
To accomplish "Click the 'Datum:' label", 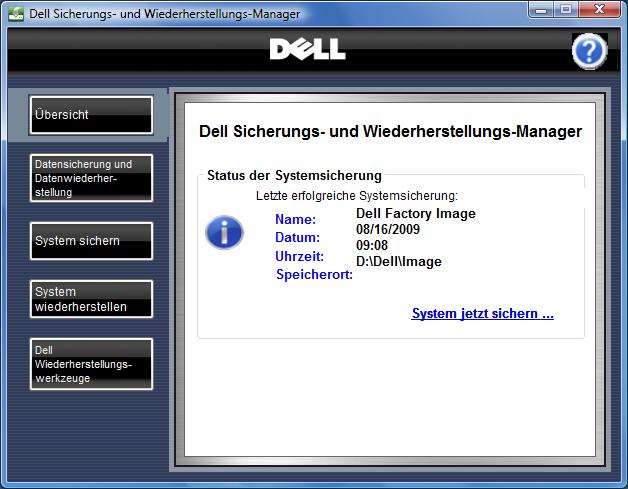I will coord(297,237).
